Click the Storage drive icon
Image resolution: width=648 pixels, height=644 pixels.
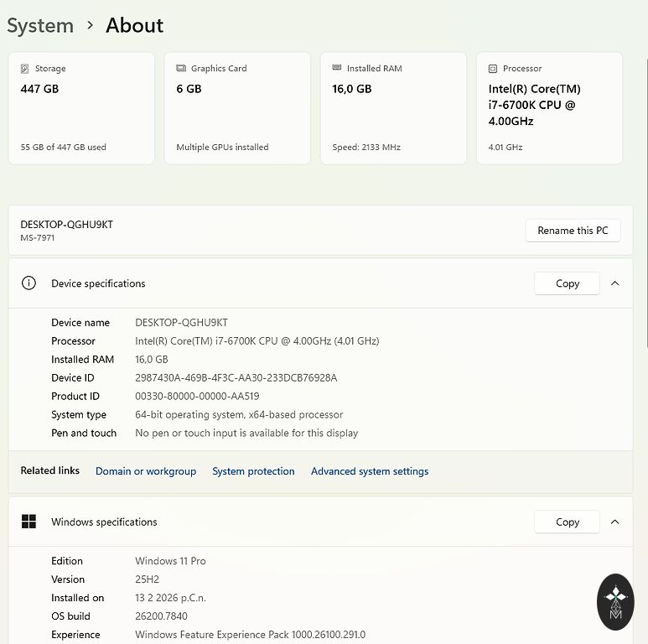click(25, 69)
